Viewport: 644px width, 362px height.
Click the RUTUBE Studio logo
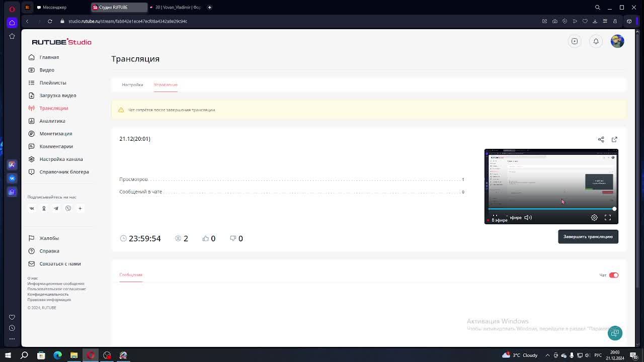(61, 42)
